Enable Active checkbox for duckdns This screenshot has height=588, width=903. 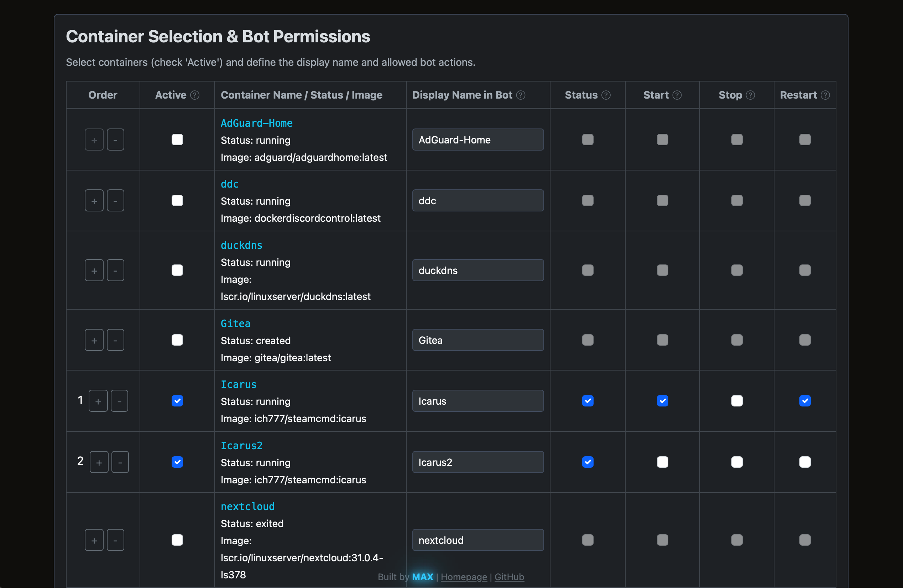[177, 270]
